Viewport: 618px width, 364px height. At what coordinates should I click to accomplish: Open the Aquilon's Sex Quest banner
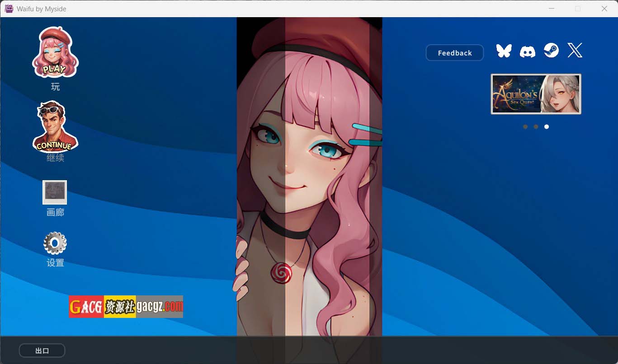tap(536, 94)
